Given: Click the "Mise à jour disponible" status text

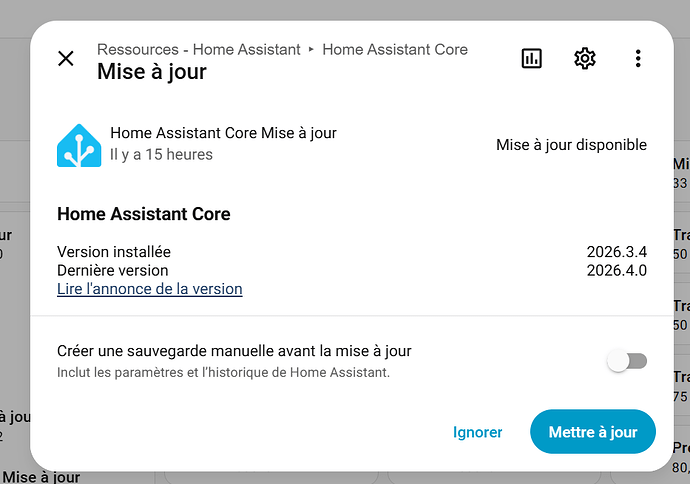Looking at the screenshot, I should click(571, 145).
